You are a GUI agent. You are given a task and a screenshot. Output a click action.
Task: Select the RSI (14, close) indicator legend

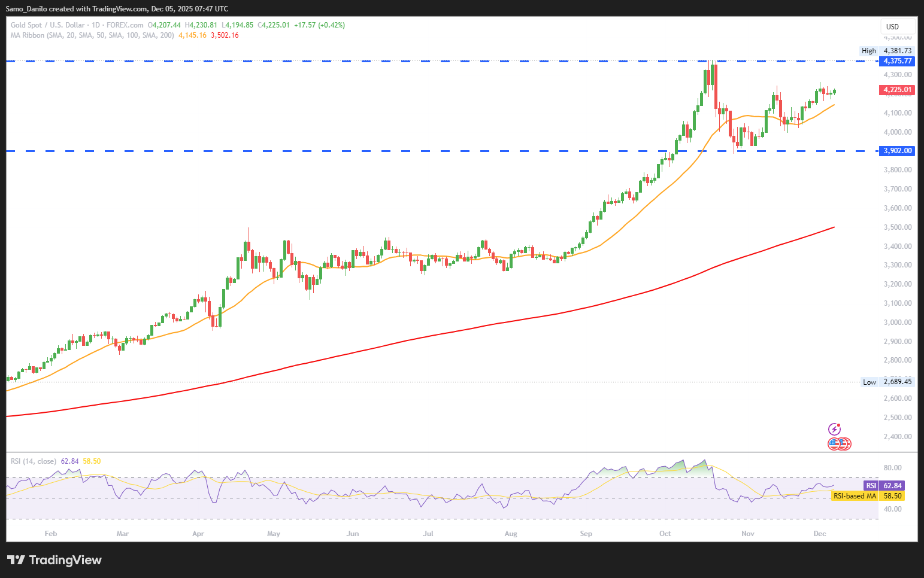(34, 461)
